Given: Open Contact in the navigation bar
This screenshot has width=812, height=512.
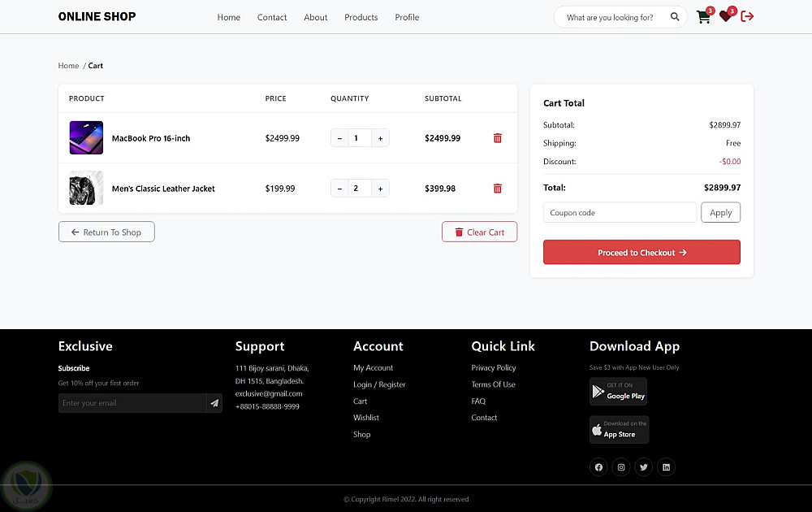Looking at the screenshot, I should (272, 18).
